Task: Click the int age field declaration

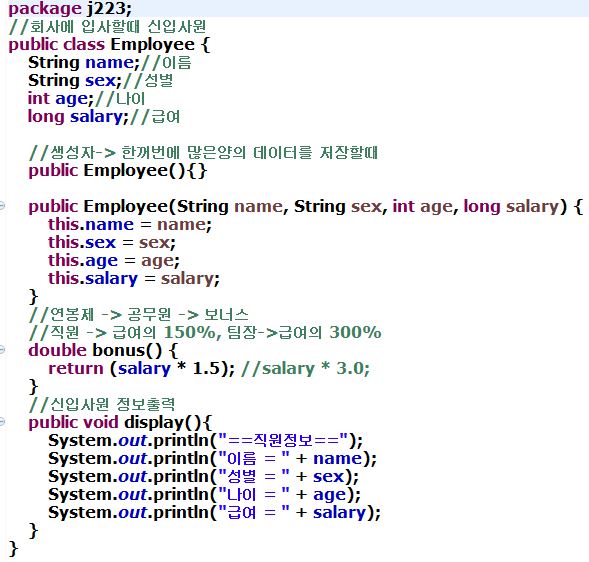Action: [61, 99]
